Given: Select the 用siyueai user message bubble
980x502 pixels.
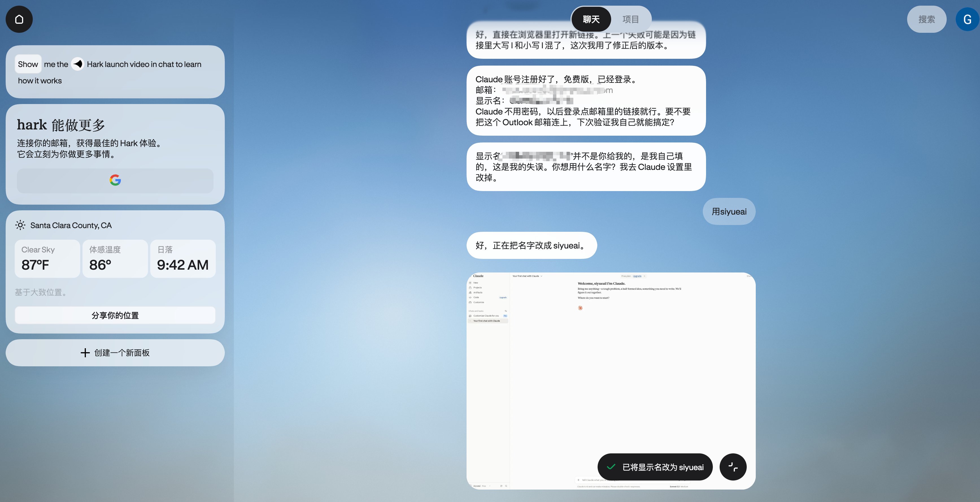Looking at the screenshot, I should pos(729,211).
